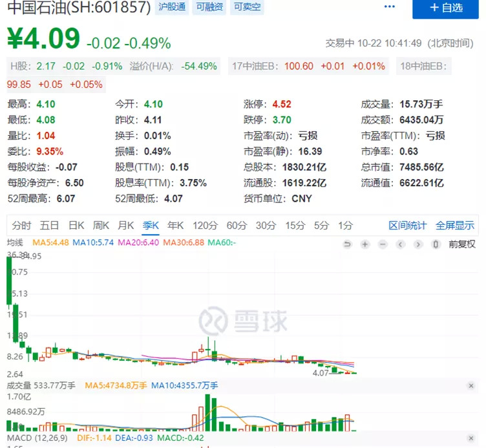Switch to the 分时 chart tab

pyautogui.click(x=21, y=226)
